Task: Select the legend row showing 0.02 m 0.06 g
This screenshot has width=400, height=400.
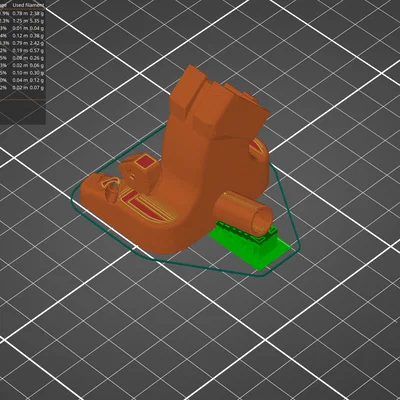Action: [x=22, y=65]
